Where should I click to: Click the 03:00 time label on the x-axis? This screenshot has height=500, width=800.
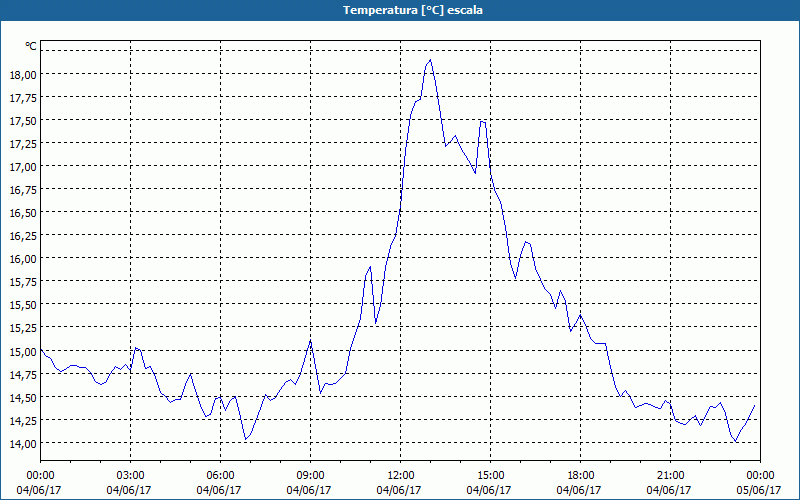131,476
